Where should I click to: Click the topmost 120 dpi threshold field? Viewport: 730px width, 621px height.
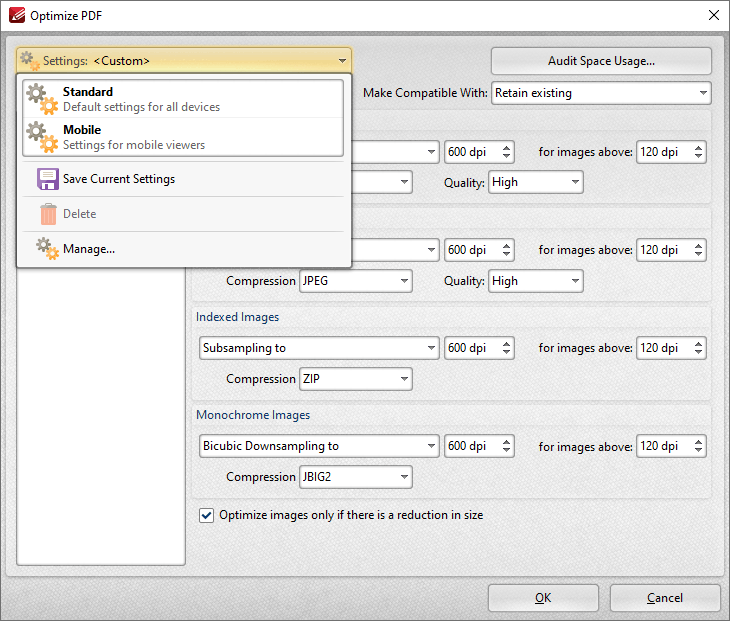point(671,152)
